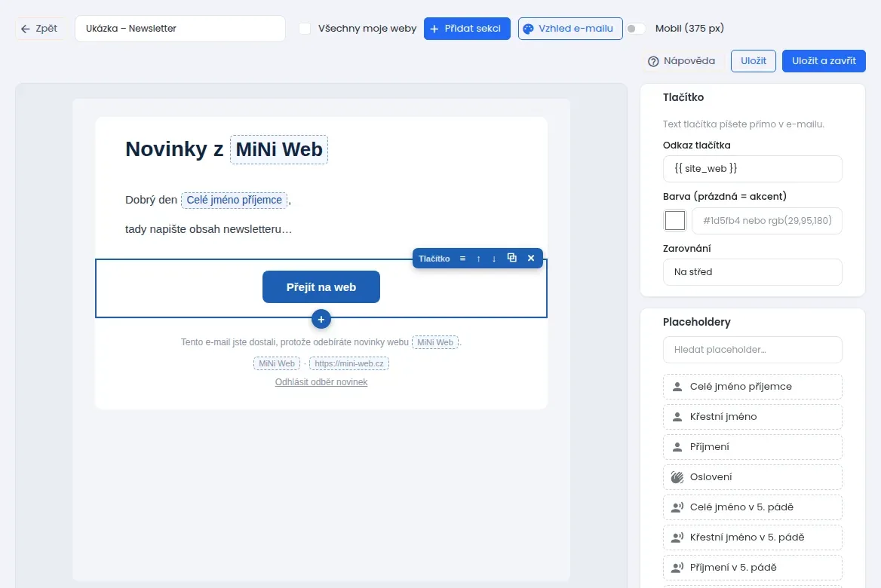Viewport: 881px width, 588px height.
Task: Open Vzhled e-mailu settings label
Action: tap(576, 28)
